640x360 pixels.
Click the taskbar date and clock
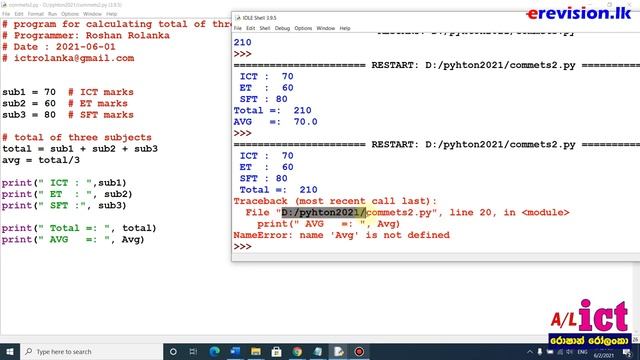point(604,353)
